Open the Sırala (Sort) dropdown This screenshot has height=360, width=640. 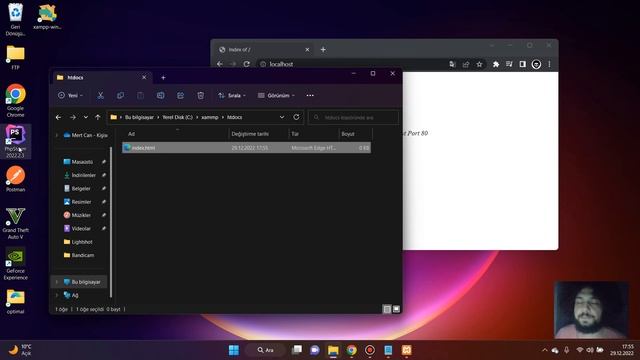tap(232, 96)
